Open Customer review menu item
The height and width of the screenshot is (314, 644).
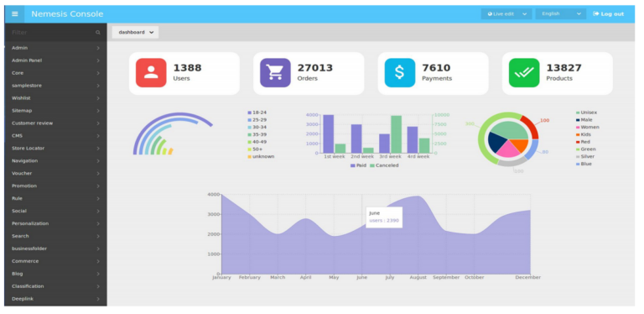point(56,123)
